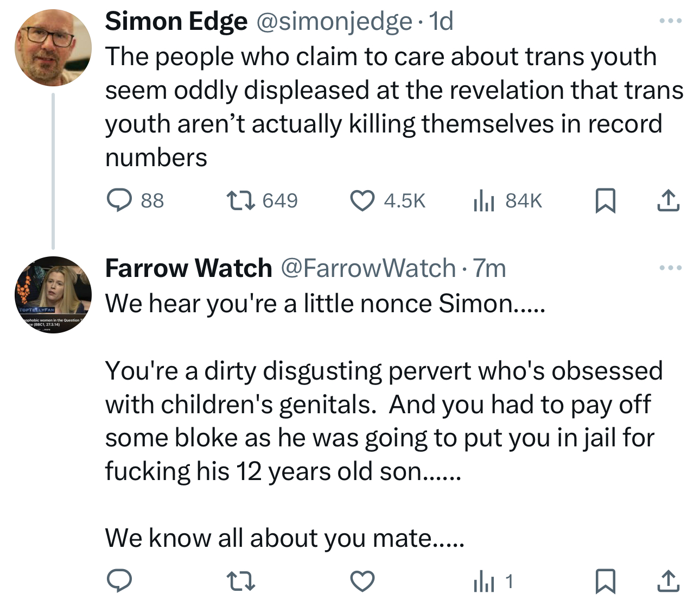This screenshot has height=612, width=700.
Task: Bookmark Simon Edge's tweet
Action: [605, 200]
